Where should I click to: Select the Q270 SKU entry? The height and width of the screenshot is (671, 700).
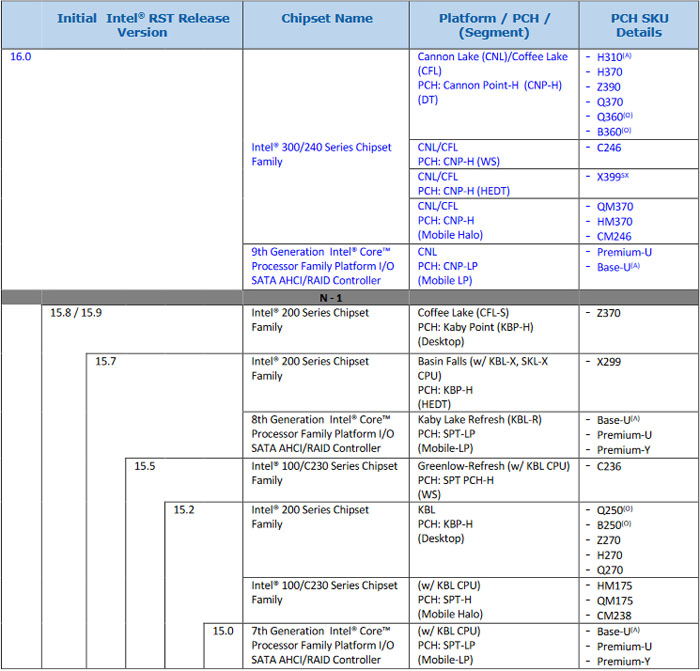(x=610, y=570)
